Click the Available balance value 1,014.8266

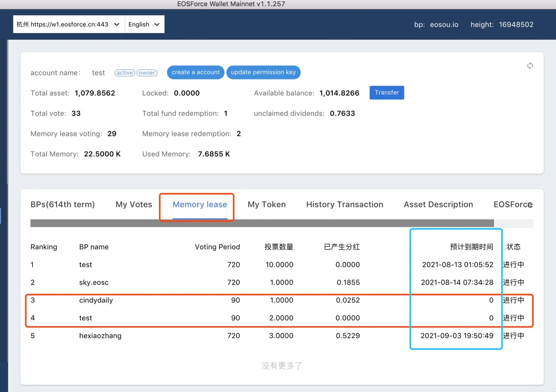point(339,93)
